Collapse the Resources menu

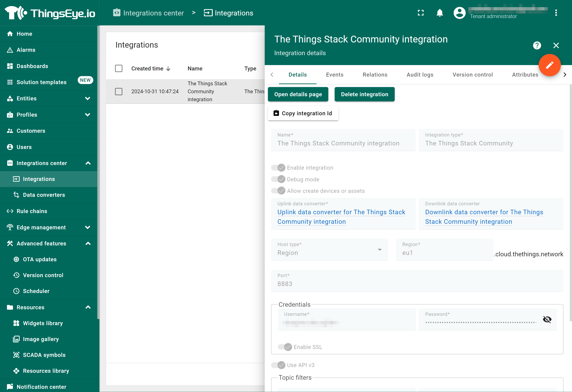(88, 307)
